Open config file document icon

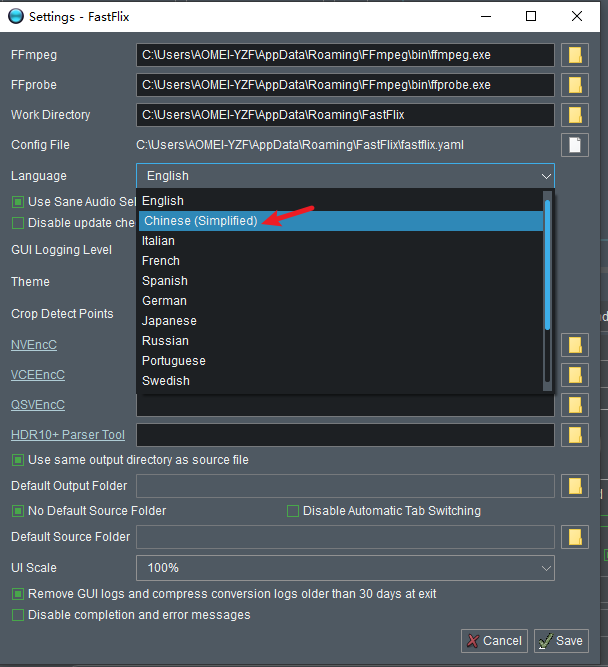[x=575, y=145]
